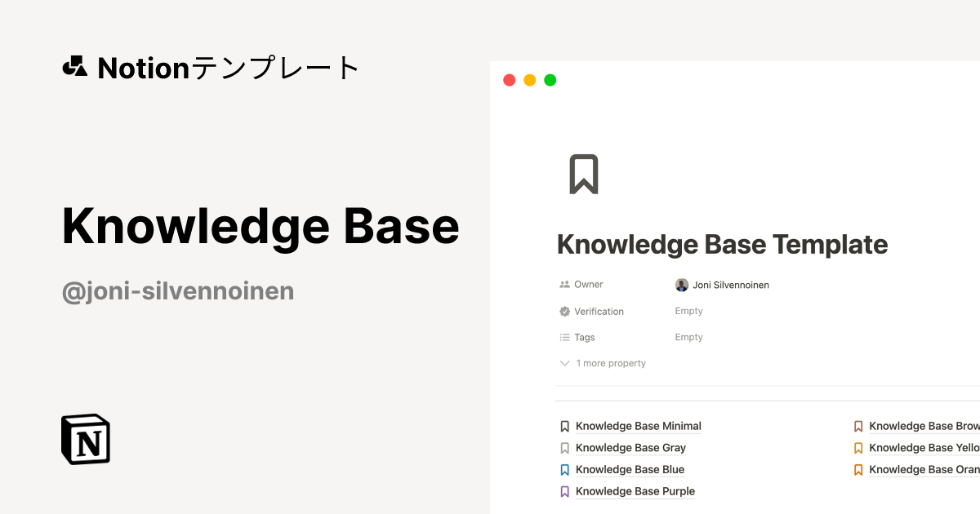Open the Knowledge Base Blue page

coord(630,470)
